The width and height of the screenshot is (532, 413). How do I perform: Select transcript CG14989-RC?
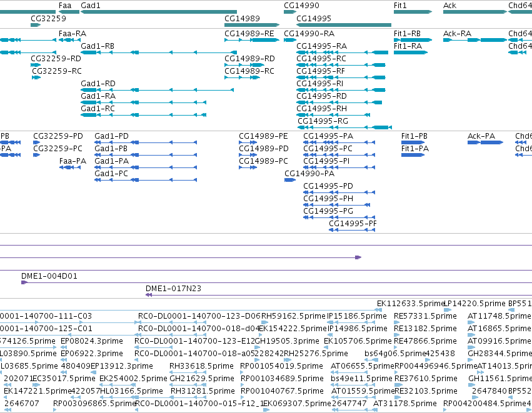(x=249, y=71)
